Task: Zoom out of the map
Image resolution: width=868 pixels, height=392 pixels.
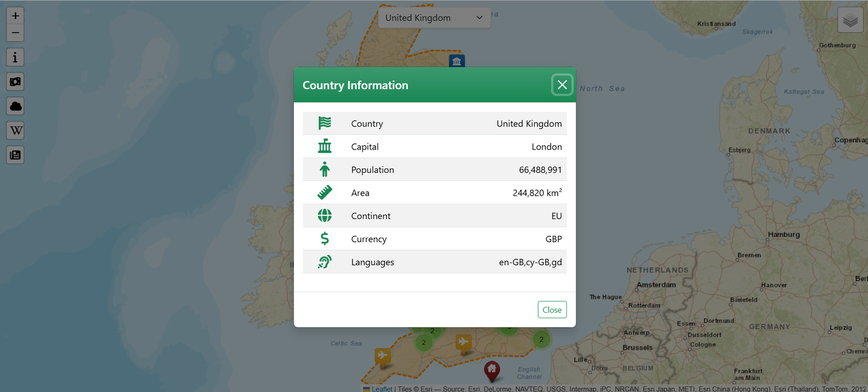Action: tap(15, 33)
